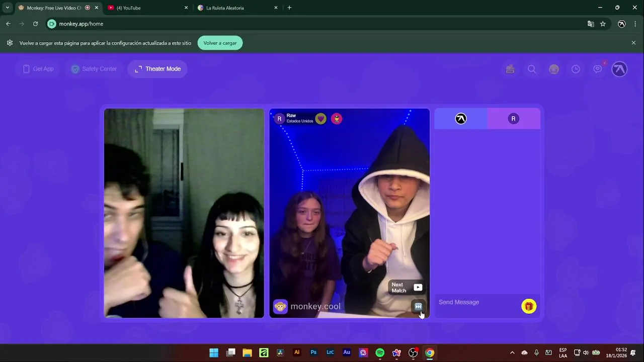Viewport: 644px width, 362px height.
Task: Dismiss the reload notification bar
Action: [633, 43]
